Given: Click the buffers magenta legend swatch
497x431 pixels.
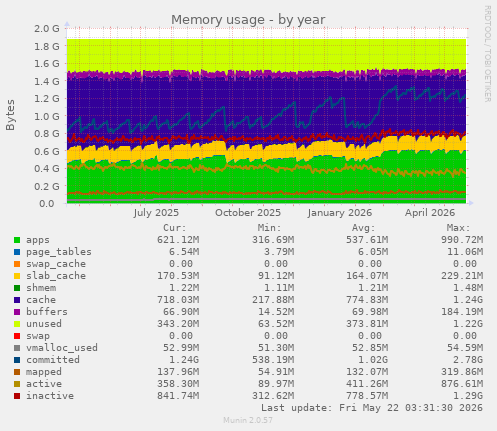Looking at the screenshot, I should tap(17, 312).
